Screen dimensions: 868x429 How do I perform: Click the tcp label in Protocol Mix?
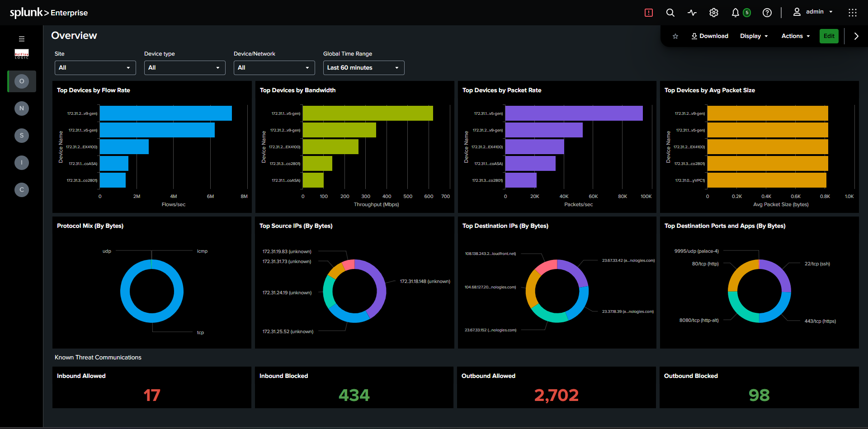200,333
